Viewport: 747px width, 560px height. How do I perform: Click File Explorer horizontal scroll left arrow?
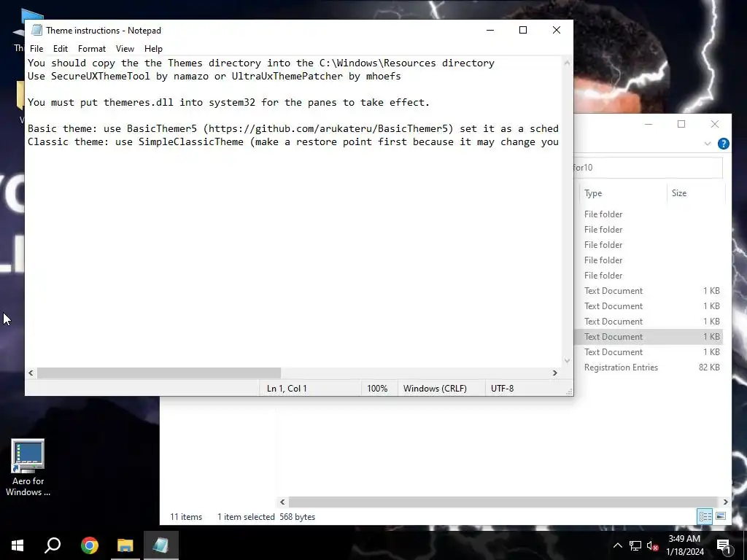coord(282,502)
